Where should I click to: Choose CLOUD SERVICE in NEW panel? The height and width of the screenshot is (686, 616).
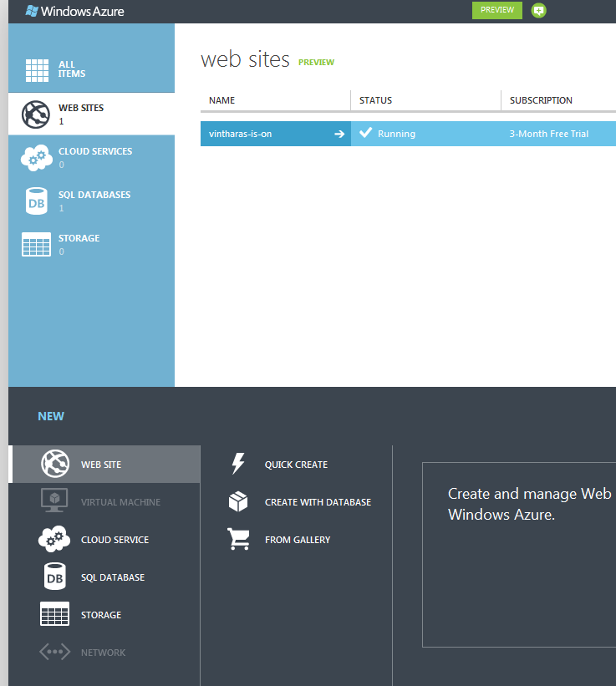click(x=115, y=540)
